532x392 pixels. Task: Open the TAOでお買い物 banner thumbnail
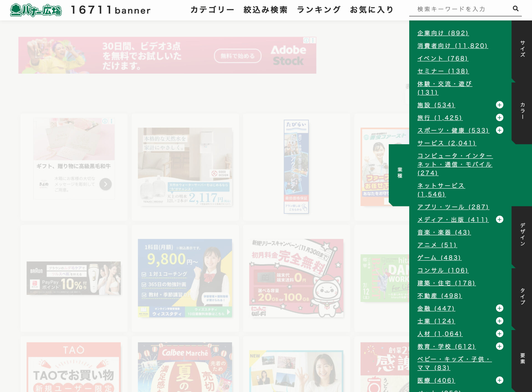(74, 367)
